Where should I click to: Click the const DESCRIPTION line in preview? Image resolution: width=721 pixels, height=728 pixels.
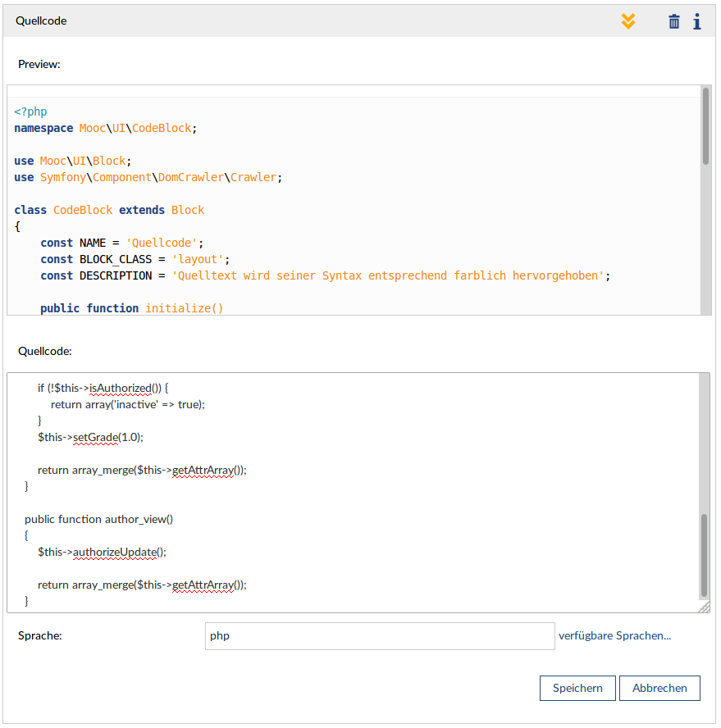coord(325,276)
